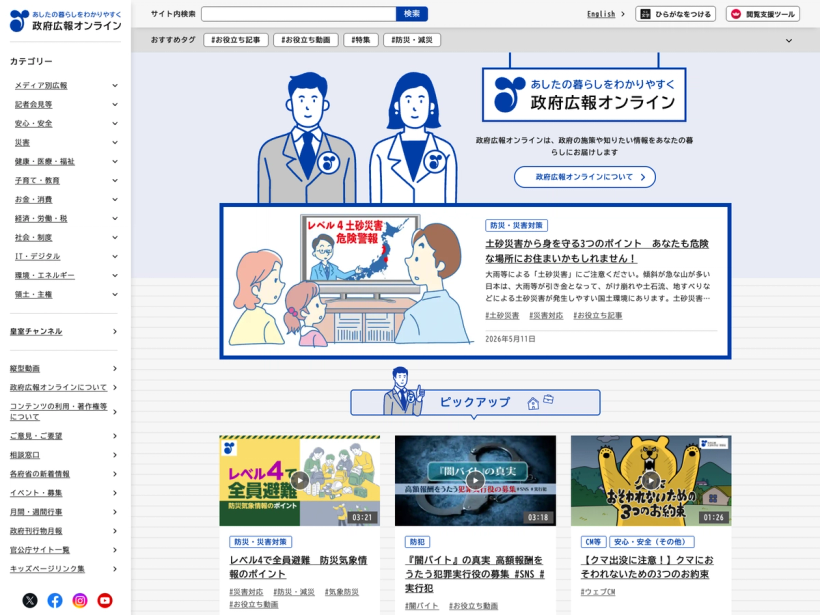Screen dimensions: 820x615
Task: Select the #特集 recommended tag
Action: click(x=361, y=40)
